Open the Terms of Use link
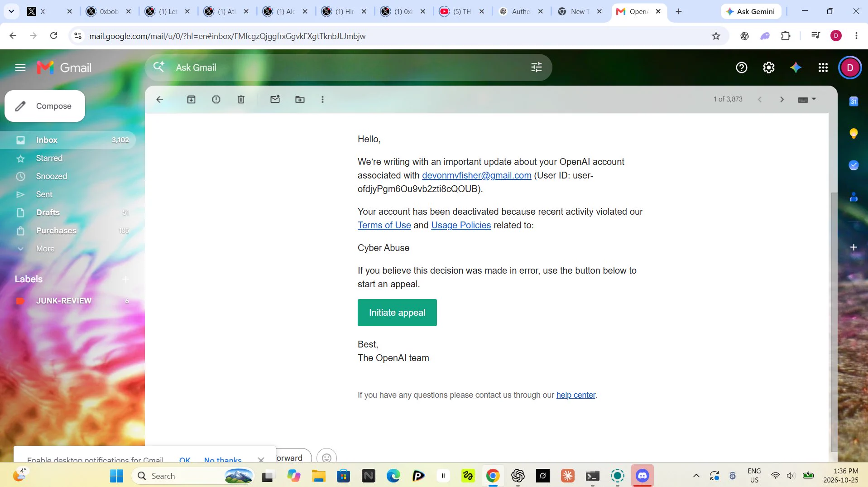The image size is (868, 487). point(384,225)
